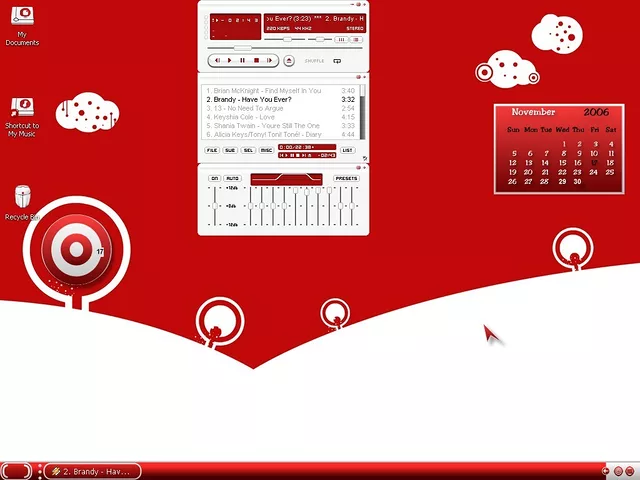
Task: Pause the current Winamp track
Action: [x=242, y=61]
